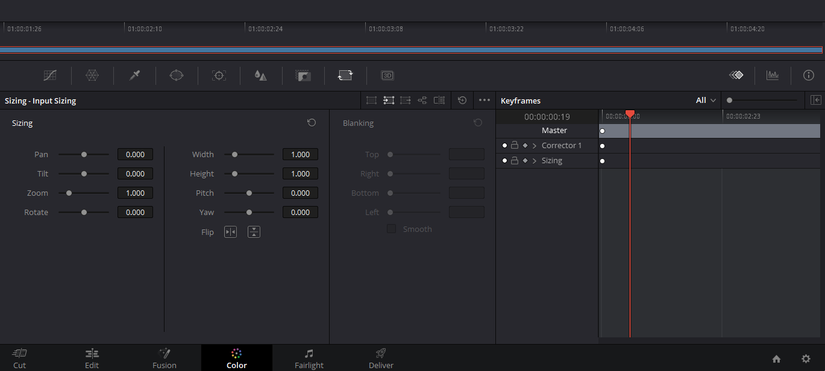Toggle auto keyframe diamond for Sizing track
825x371 pixels.
click(525, 161)
